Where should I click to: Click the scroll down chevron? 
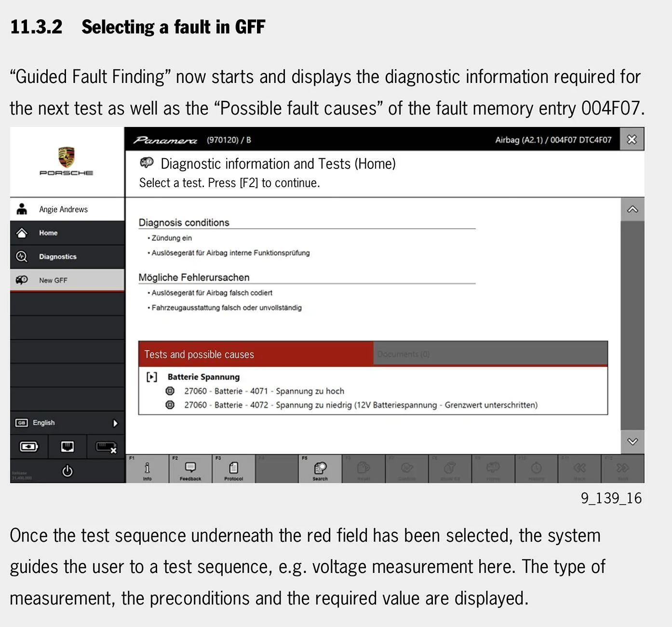click(632, 442)
